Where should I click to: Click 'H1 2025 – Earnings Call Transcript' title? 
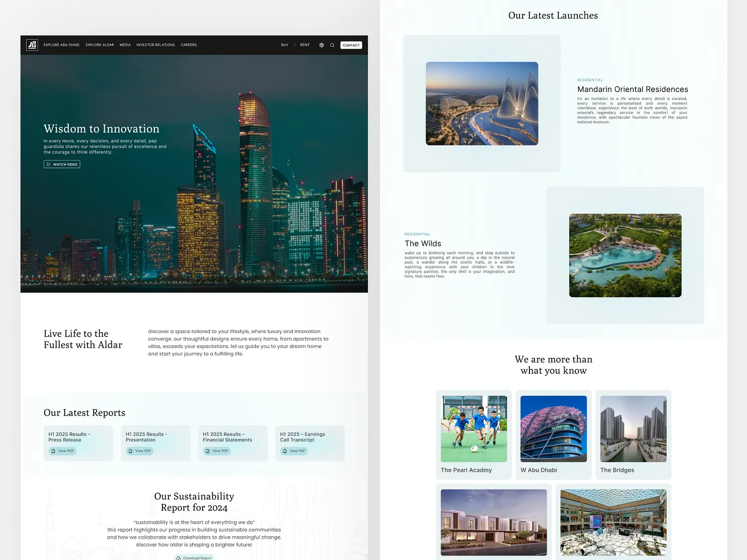(x=302, y=437)
